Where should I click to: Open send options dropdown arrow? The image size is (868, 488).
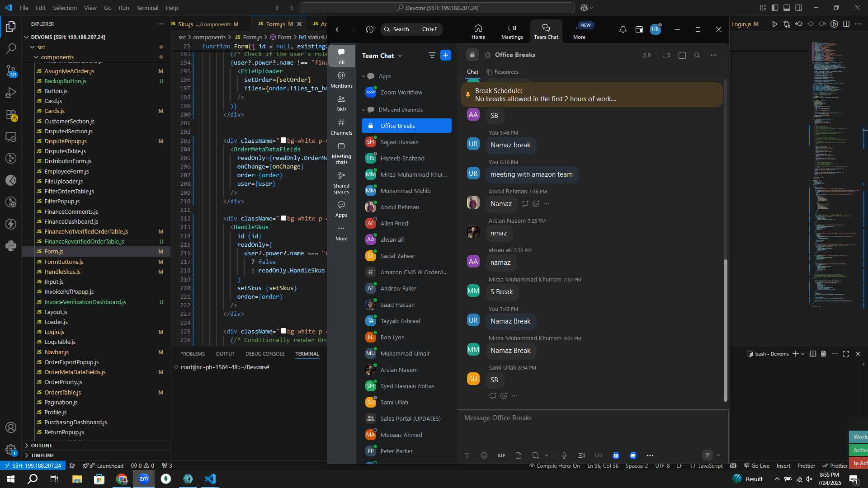(718, 455)
